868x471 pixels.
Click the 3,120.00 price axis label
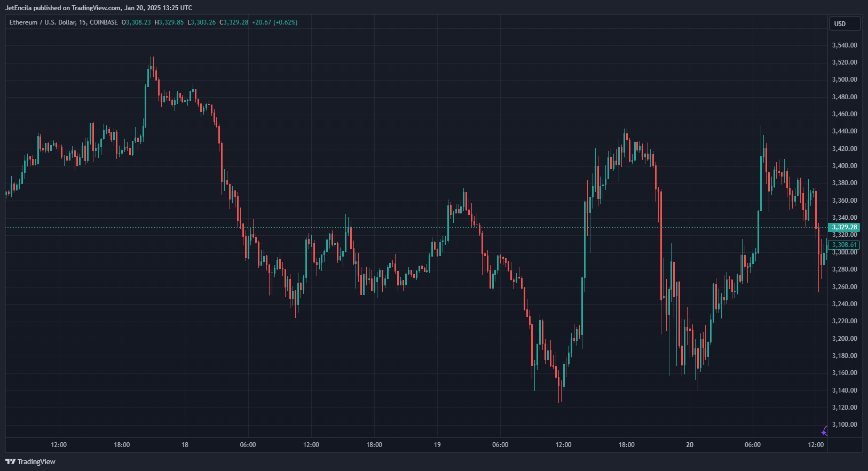click(845, 408)
